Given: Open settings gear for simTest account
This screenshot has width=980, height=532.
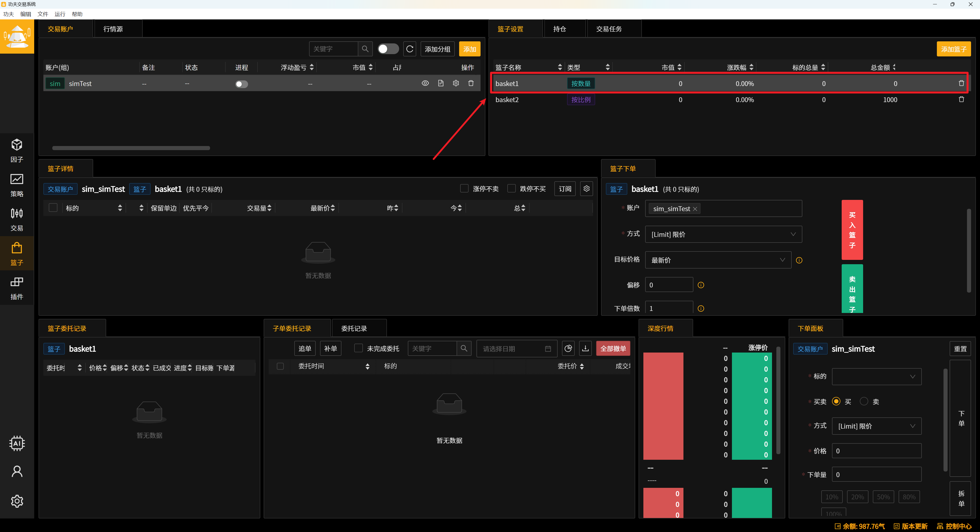Looking at the screenshot, I should point(456,83).
